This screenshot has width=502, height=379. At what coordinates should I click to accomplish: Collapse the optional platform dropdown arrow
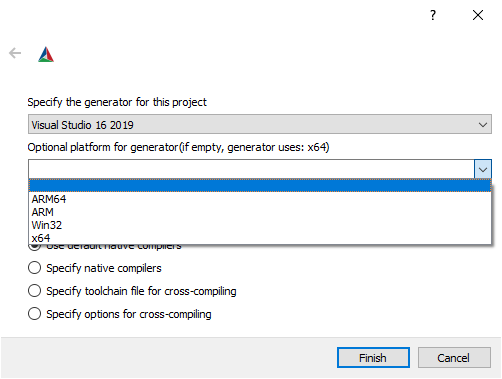click(483, 169)
